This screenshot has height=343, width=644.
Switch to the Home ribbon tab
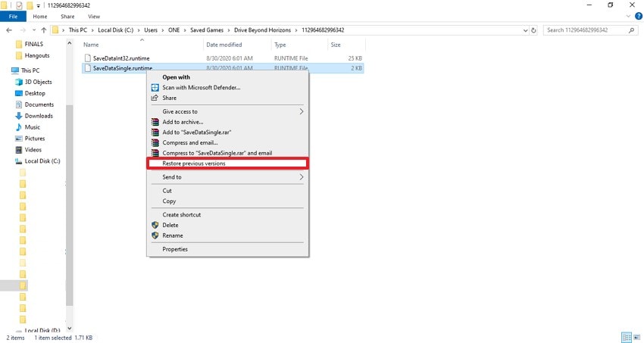[40, 17]
